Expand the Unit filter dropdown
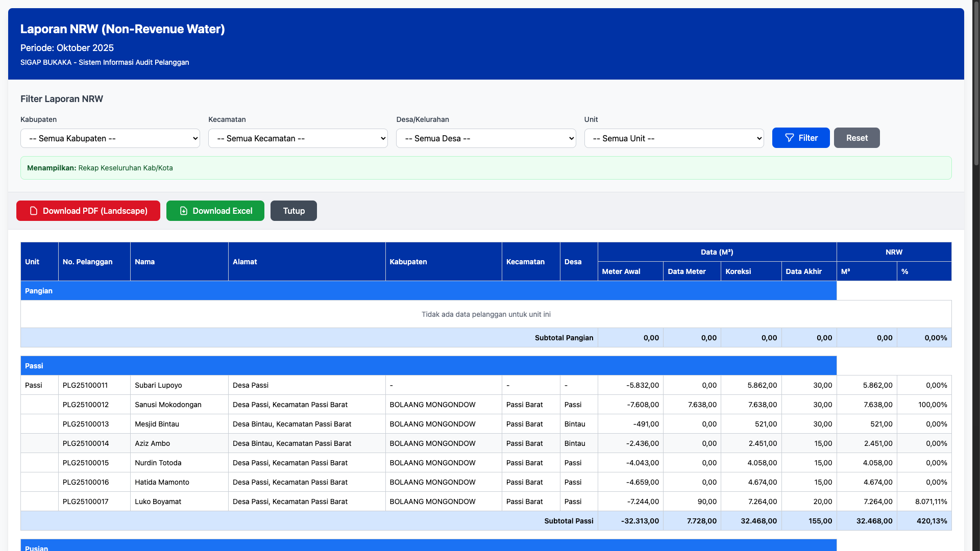 (674, 138)
